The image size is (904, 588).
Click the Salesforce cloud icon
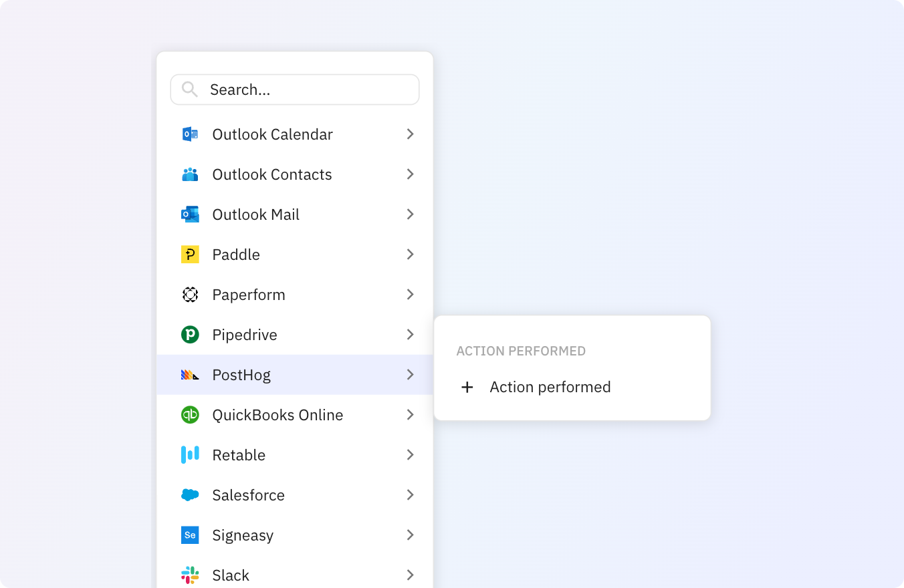click(x=190, y=495)
